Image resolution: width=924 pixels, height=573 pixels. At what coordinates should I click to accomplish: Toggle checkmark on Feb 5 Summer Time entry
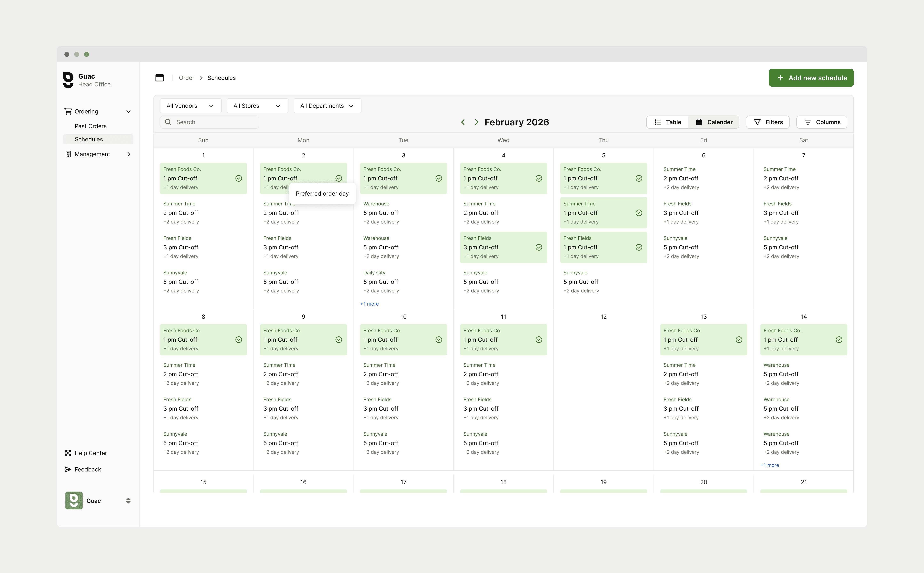click(x=639, y=213)
